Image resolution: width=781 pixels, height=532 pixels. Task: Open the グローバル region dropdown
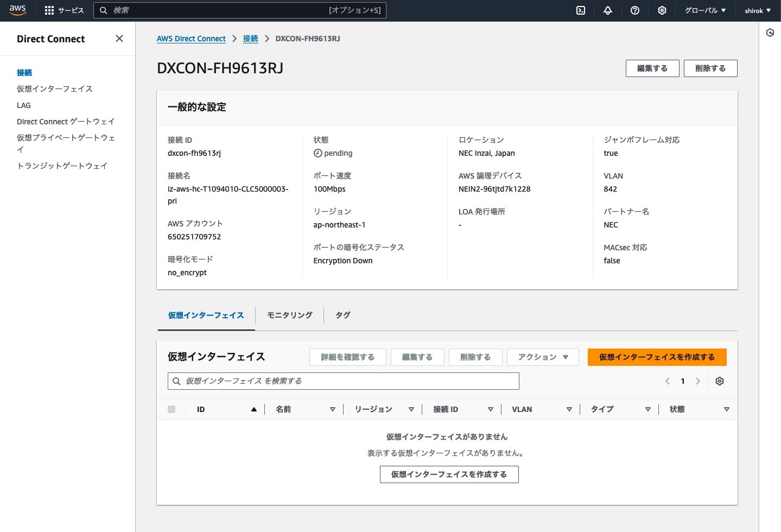pyautogui.click(x=705, y=10)
